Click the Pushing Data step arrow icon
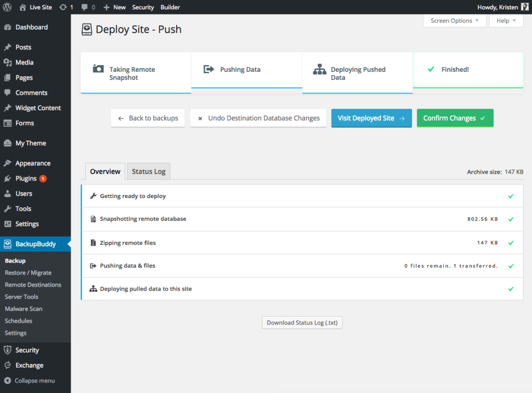 209,69
